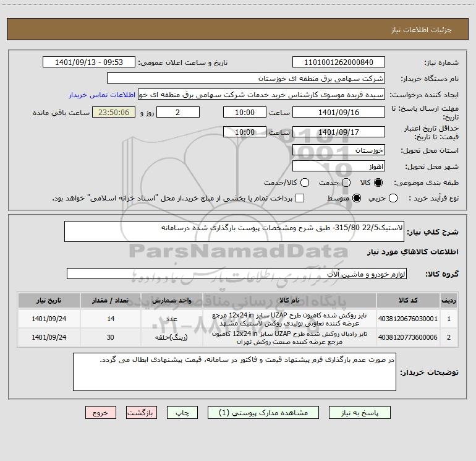Screen dimensions: 476x461
Task: Click the validity time field in the حداقل تاریخ اعتبار row
Action: [245, 132]
